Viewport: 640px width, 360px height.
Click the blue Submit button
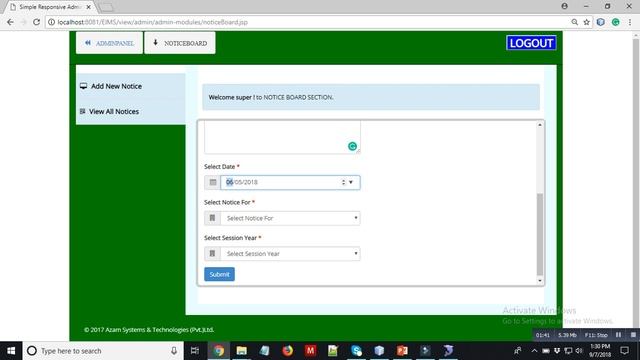click(x=219, y=274)
